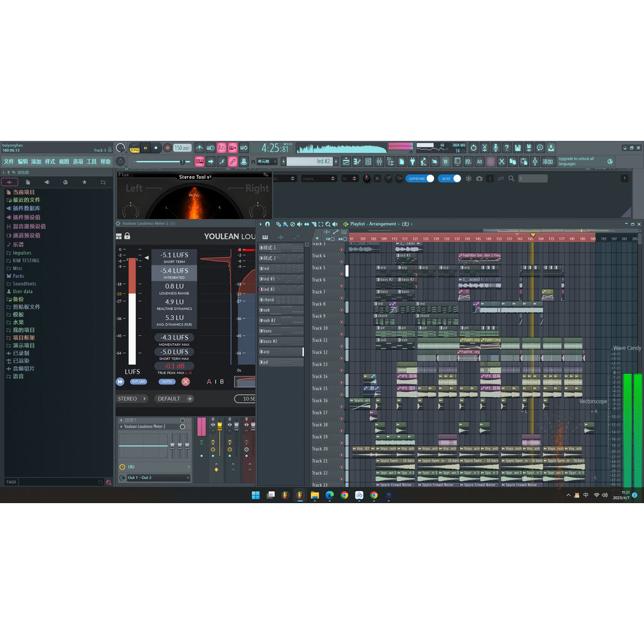Select the playlist mute tool icon
The width and height of the screenshot is (644, 644).
click(299, 225)
